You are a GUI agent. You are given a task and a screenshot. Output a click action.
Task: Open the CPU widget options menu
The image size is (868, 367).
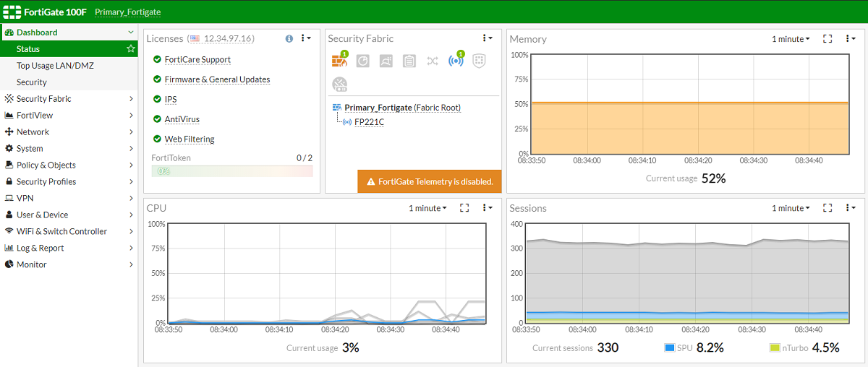point(488,208)
